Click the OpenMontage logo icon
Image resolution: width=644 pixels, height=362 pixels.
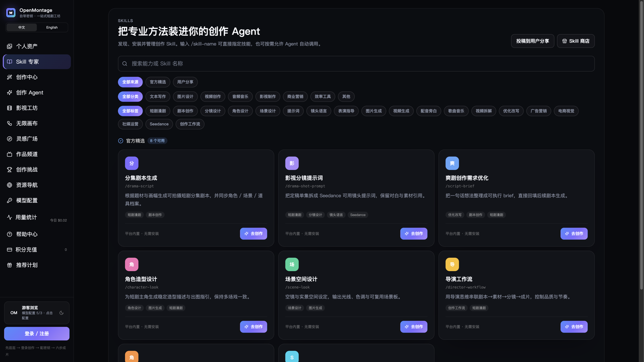tap(11, 13)
